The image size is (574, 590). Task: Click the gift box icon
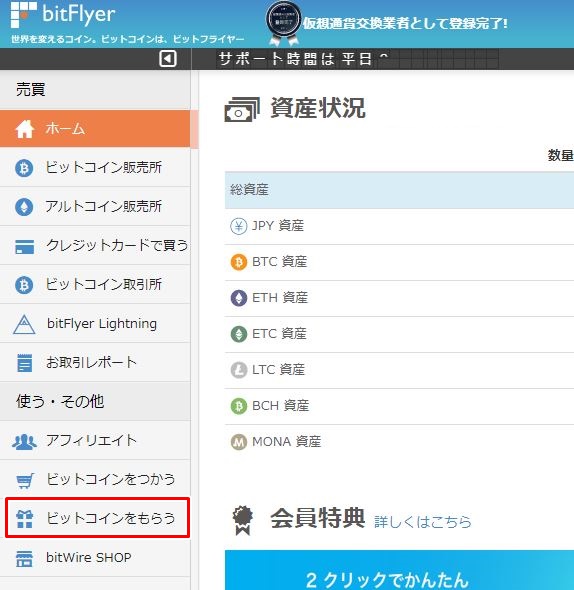(24, 519)
